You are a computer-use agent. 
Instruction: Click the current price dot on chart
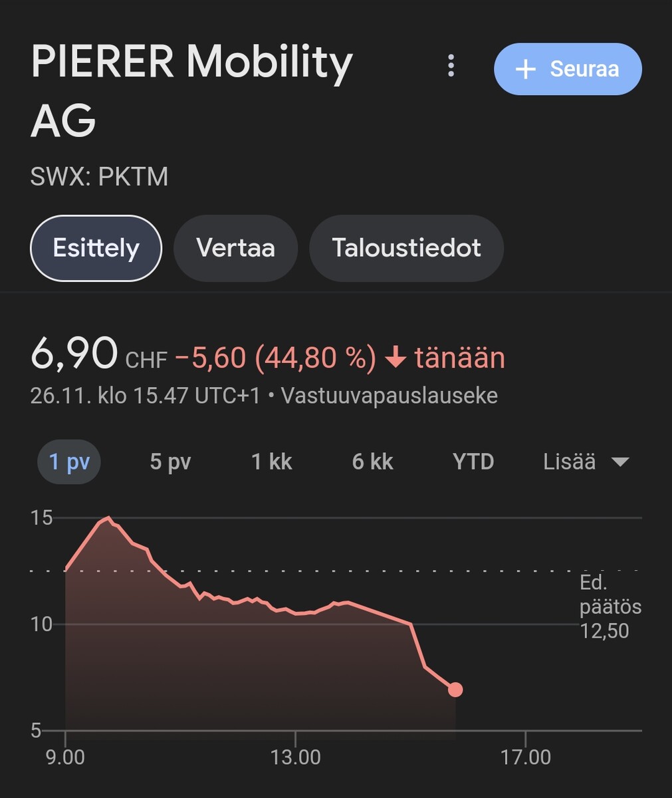[455, 690]
